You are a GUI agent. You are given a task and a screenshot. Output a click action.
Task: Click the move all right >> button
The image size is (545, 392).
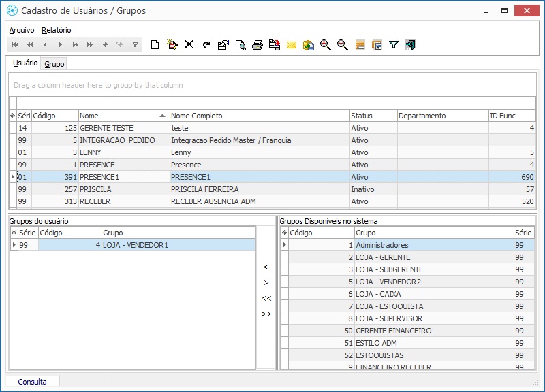tap(266, 314)
